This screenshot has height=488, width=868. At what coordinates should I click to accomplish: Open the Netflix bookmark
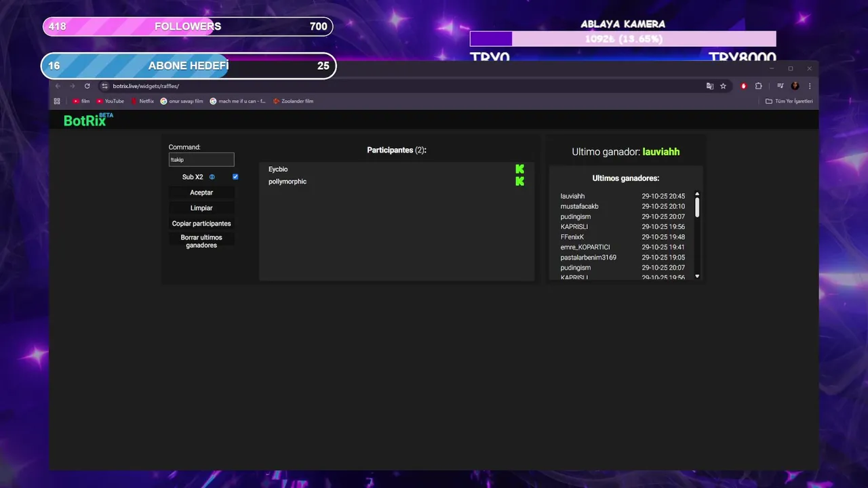[x=142, y=101]
